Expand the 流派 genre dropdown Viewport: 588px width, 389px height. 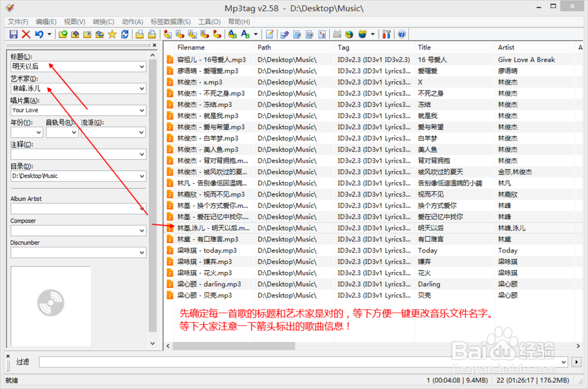tap(142, 132)
